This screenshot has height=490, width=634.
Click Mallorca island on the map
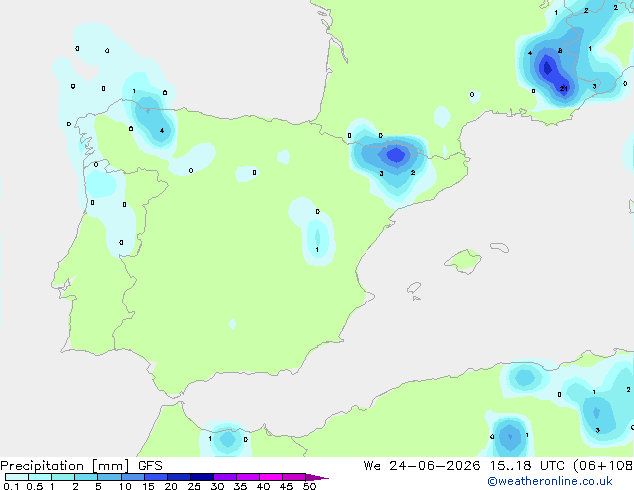click(463, 261)
